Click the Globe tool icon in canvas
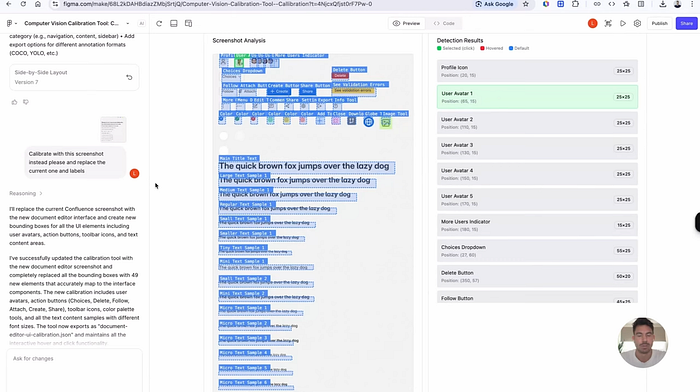This screenshot has height=392, width=700. coord(368,121)
